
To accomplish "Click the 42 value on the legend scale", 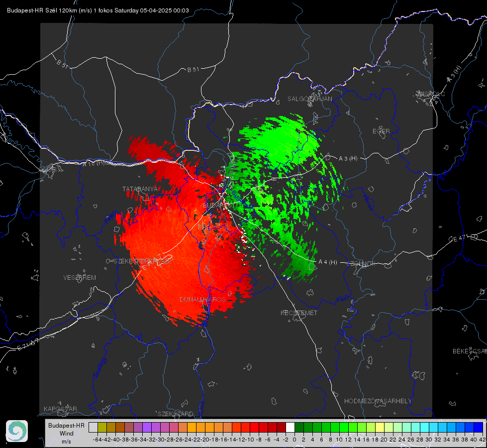I will point(482,440).
